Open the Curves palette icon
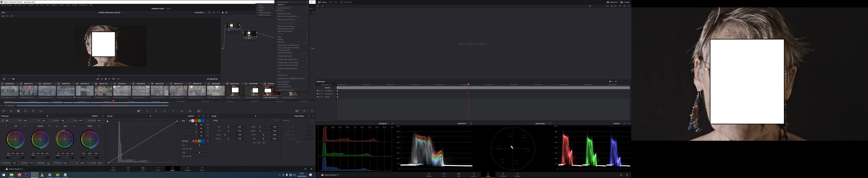 pos(138,111)
